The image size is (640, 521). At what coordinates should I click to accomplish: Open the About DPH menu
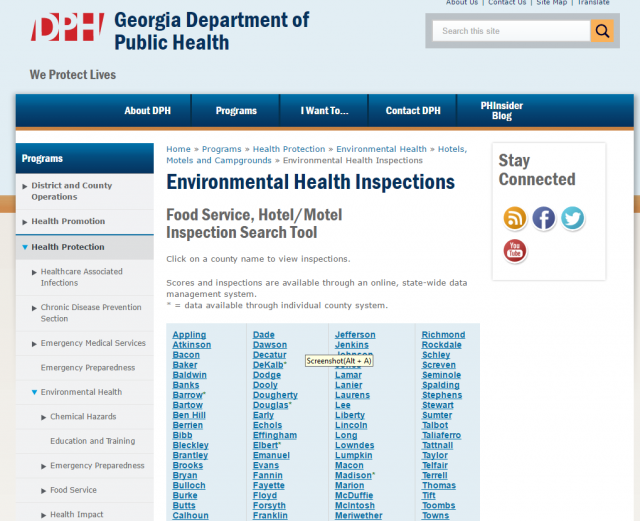click(x=147, y=111)
